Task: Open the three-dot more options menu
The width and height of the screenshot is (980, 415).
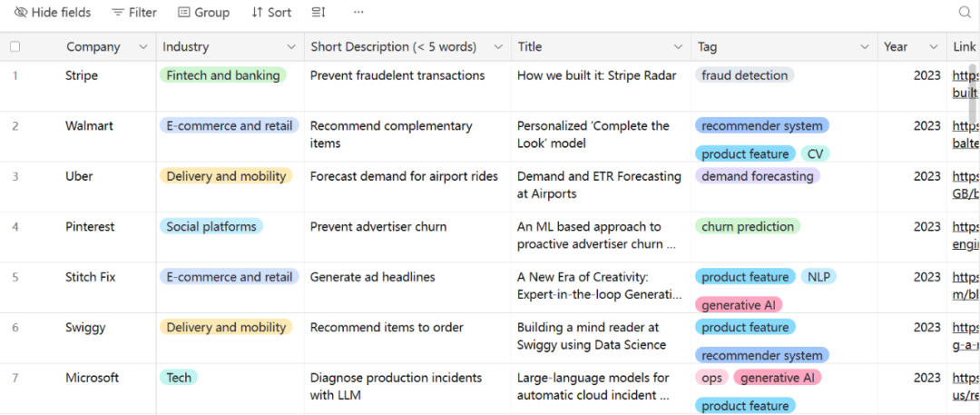Action: pos(358,13)
